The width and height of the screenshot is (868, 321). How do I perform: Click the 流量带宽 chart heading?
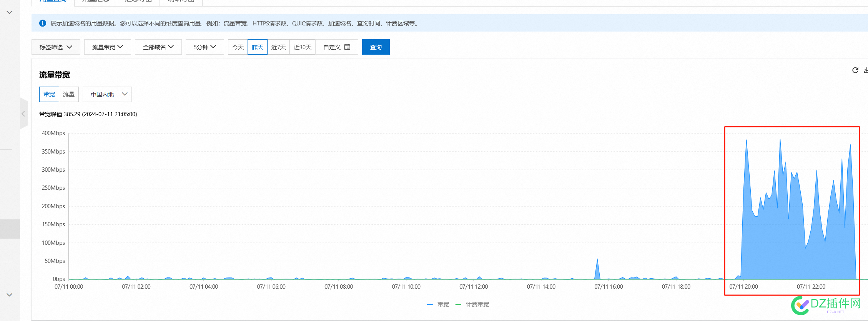(55, 75)
